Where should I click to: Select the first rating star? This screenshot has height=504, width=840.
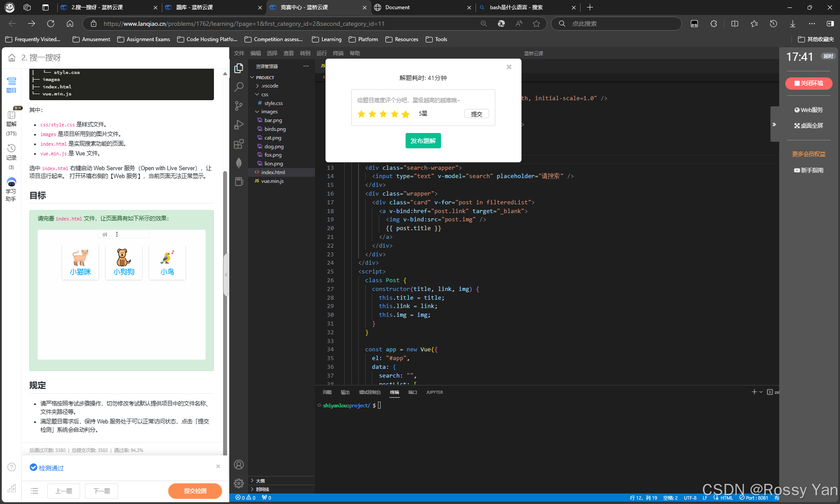[361, 114]
